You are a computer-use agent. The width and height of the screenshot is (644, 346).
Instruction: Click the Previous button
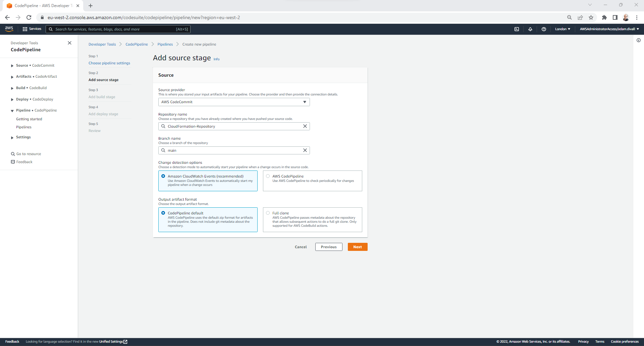coord(329,247)
